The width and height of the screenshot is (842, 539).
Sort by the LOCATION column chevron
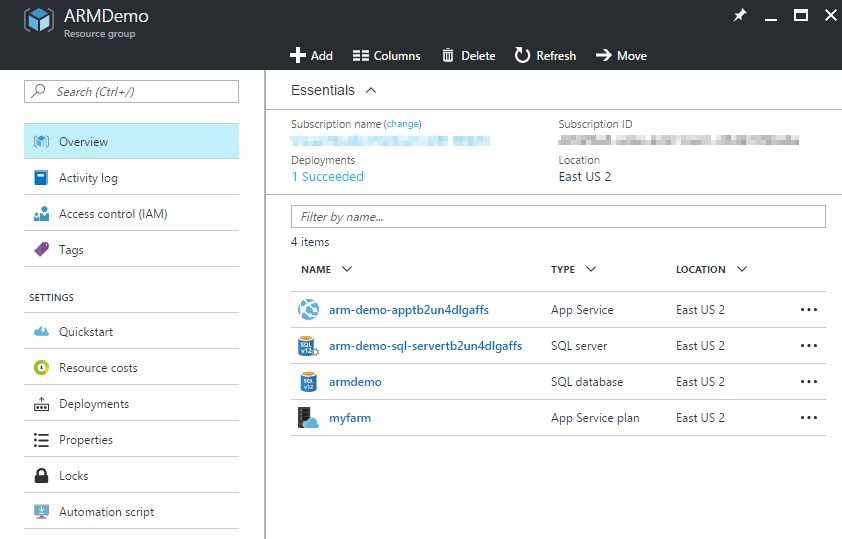click(x=742, y=269)
